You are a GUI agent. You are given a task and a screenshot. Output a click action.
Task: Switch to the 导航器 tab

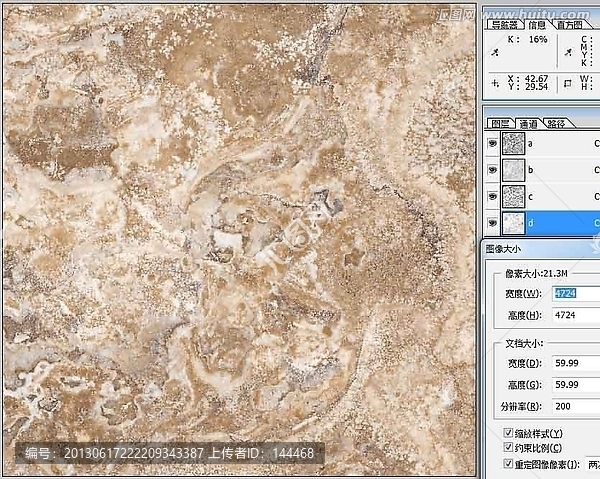(504, 25)
